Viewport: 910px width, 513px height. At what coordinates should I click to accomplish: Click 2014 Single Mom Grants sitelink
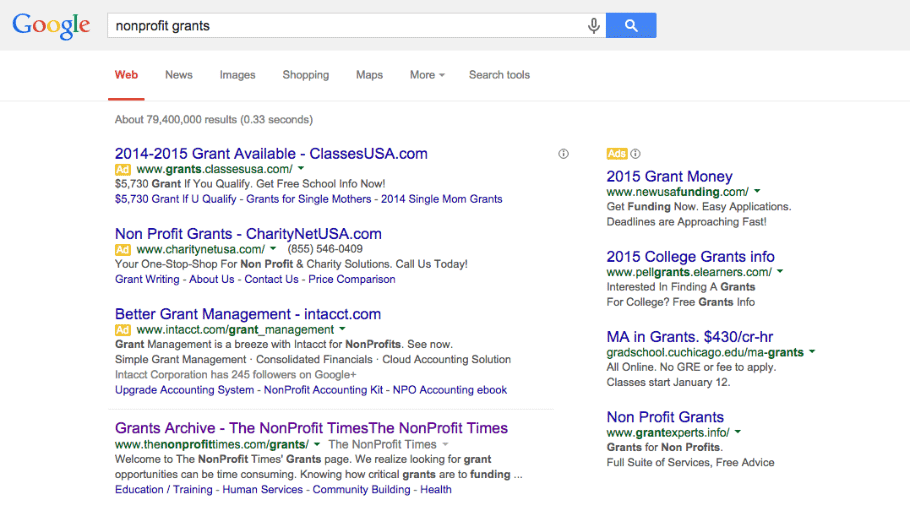click(441, 199)
